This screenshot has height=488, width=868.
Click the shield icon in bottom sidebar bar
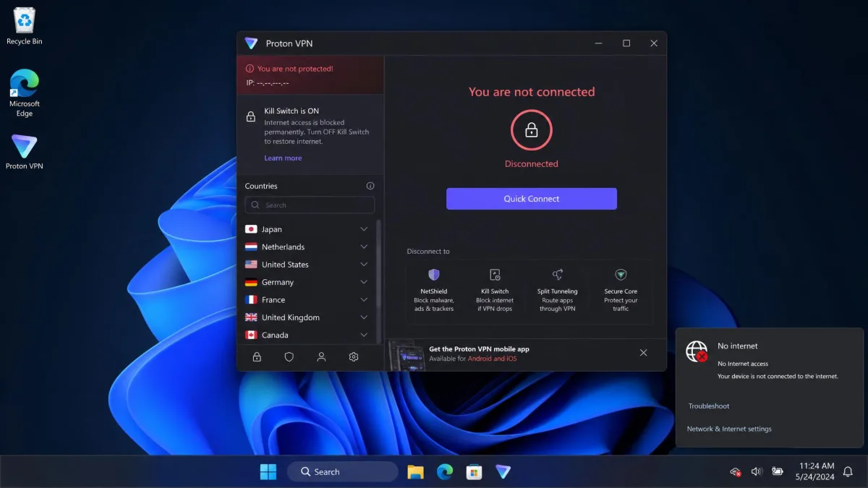pos(289,356)
